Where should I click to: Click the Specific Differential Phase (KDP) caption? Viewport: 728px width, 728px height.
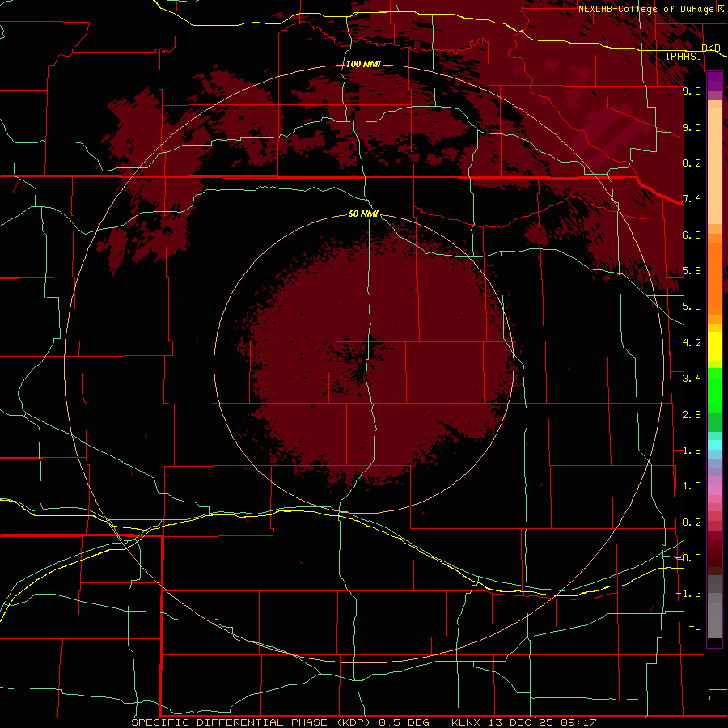251,722
